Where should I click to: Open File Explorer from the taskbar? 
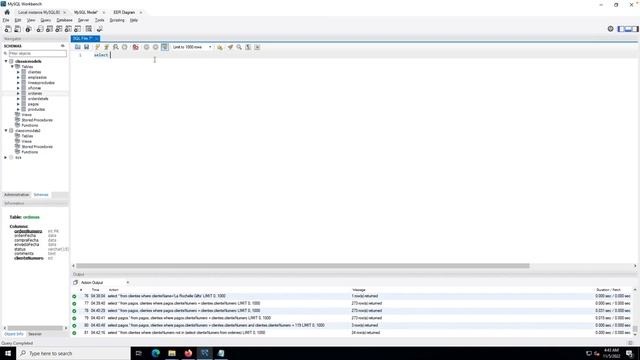pos(172,353)
